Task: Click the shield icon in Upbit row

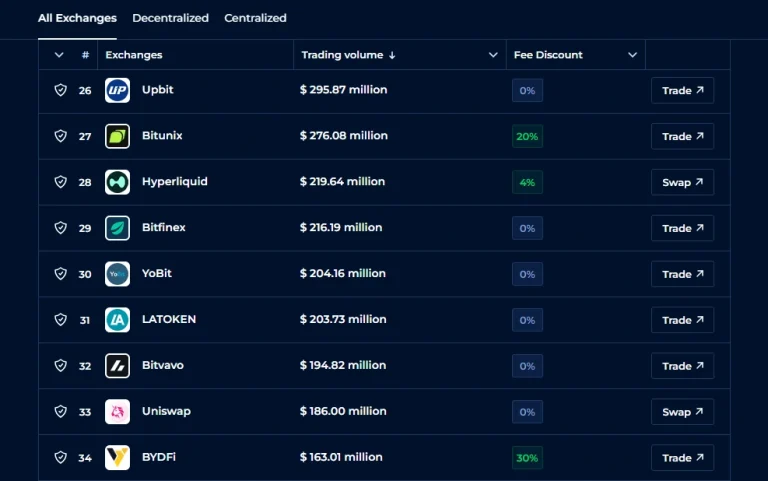Action: tap(61, 90)
